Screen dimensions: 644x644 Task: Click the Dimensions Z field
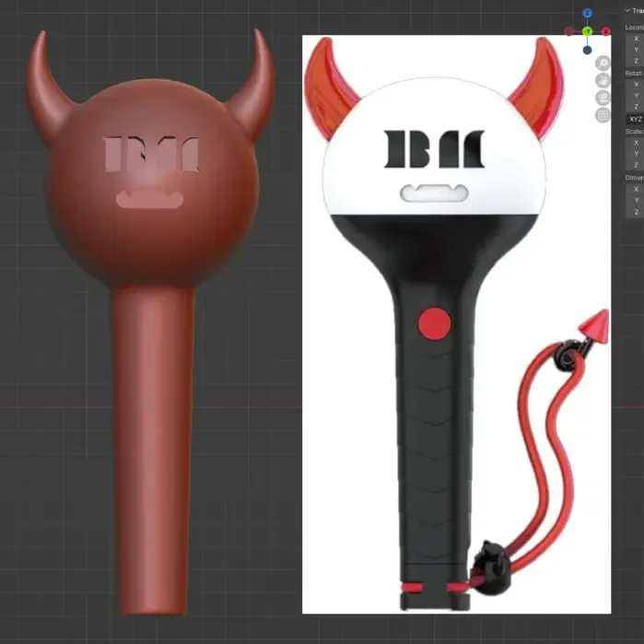click(x=635, y=212)
